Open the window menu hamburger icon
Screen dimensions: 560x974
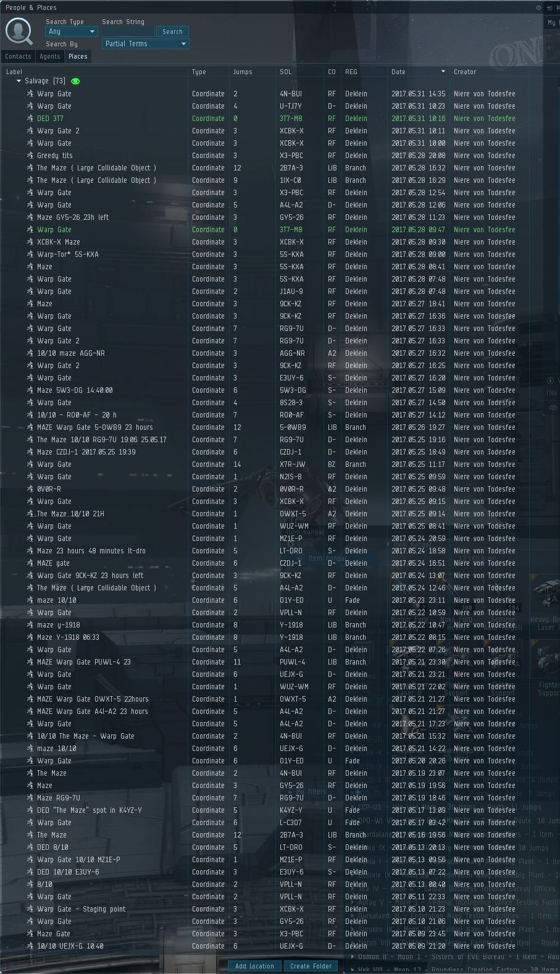[x=550, y=8]
